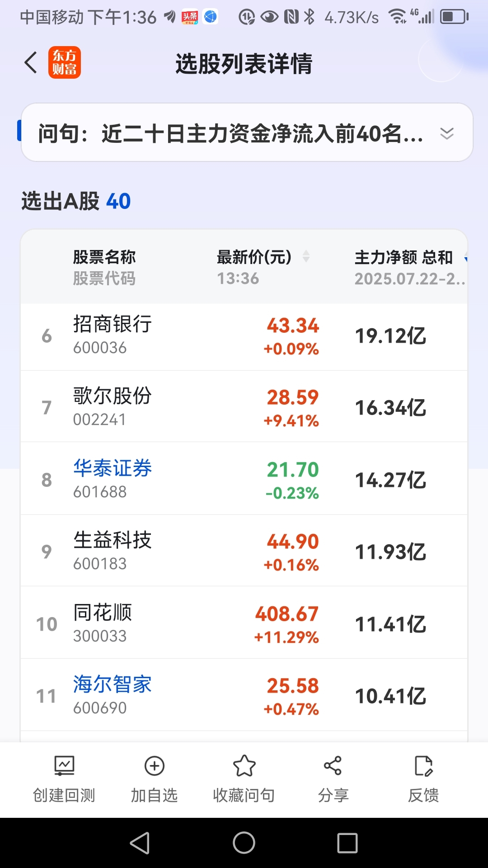Open 海尔智家 stock link
The width and height of the screenshot is (488, 868).
113,684
